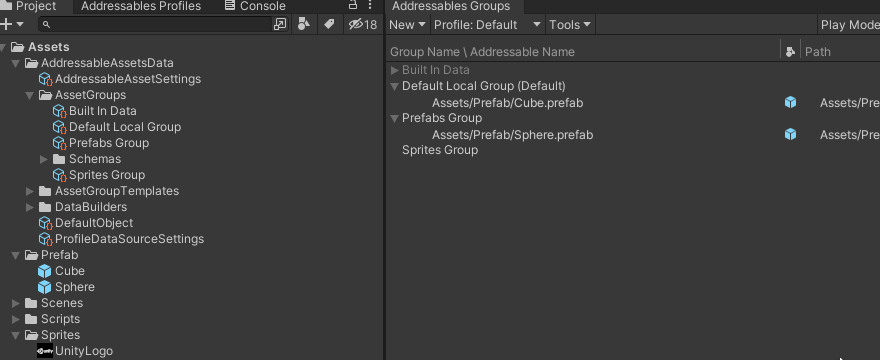
Task: Click the Sphere prefab icon in Project
Action: point(44,287)
